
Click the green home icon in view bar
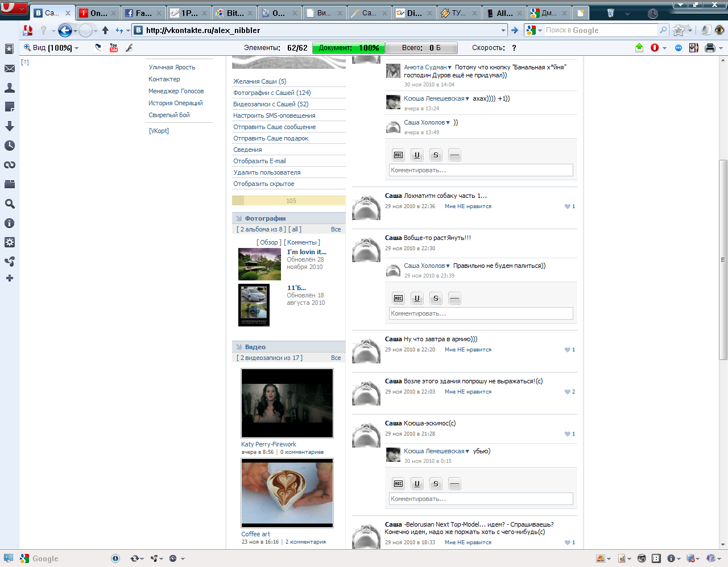639,48
